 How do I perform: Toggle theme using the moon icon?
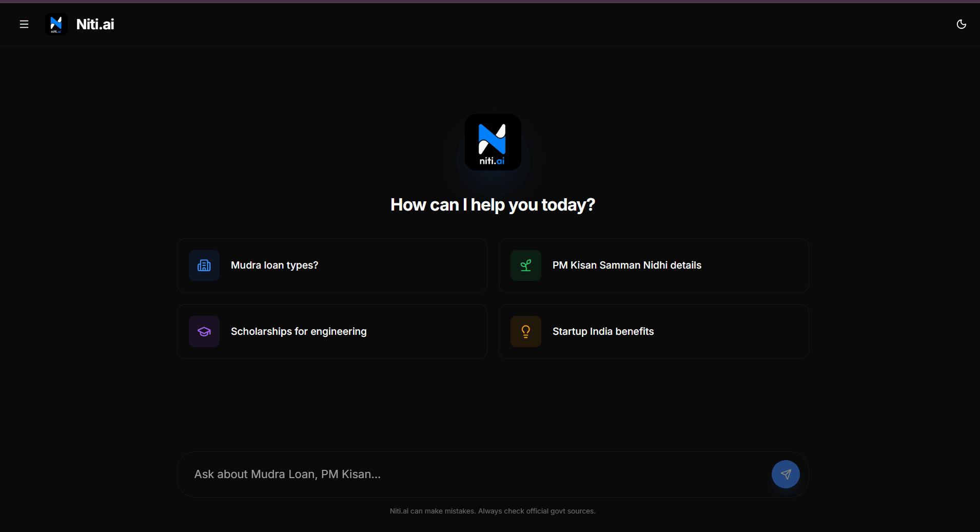click(961, 24)
